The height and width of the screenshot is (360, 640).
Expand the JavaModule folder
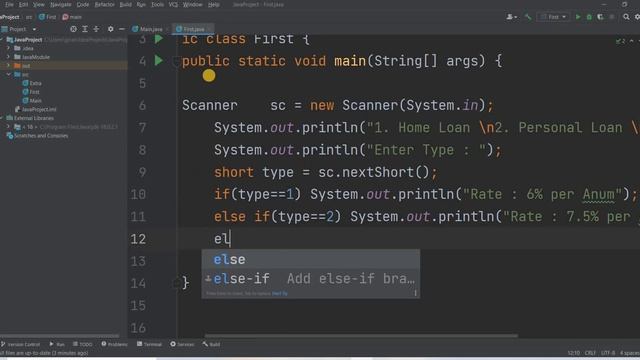coord(8,57)
